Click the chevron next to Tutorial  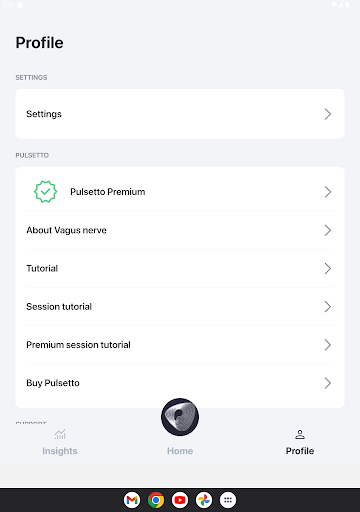(328, 268)
